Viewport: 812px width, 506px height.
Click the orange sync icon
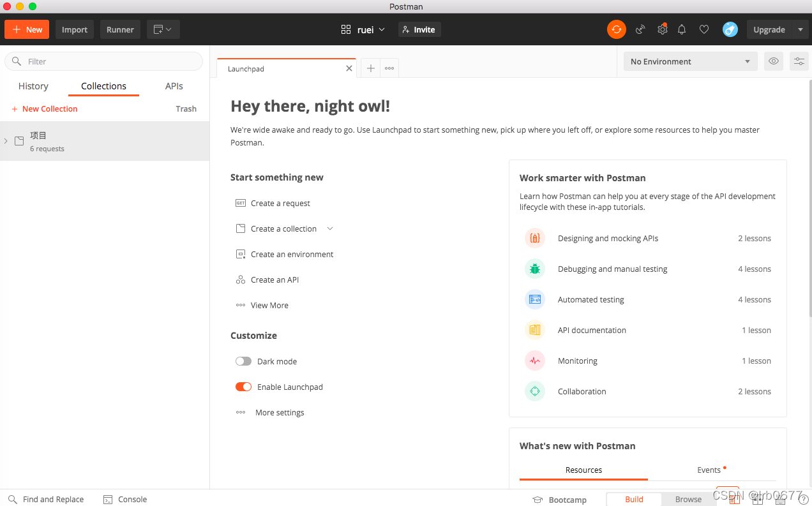616,29
